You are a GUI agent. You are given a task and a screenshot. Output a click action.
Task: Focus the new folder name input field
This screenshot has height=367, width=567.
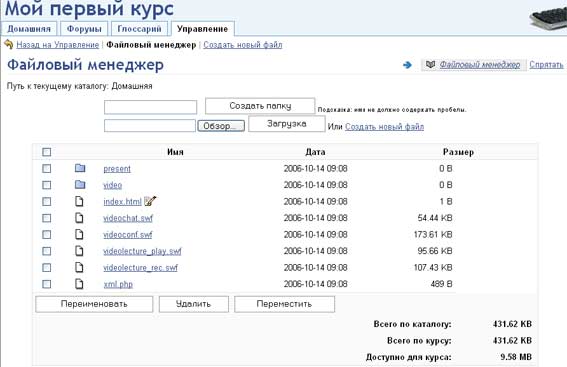pyautogui.click(x=150, y=107)
